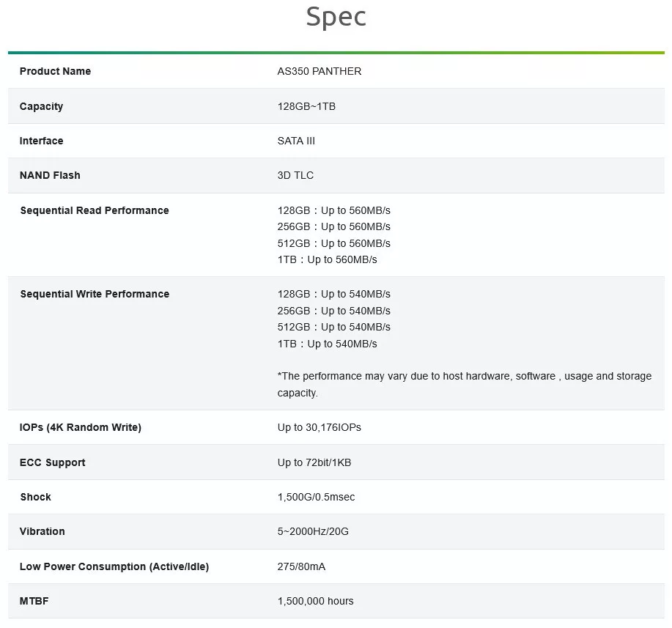Select the "128GB~1TB" capacity value
Image resolution: width=672 pixels, height=628 pixels.
(306, 106)
